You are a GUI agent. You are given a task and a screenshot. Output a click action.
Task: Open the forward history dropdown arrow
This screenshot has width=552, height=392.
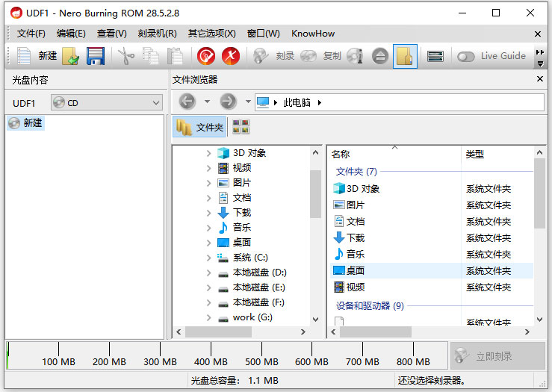248,102
